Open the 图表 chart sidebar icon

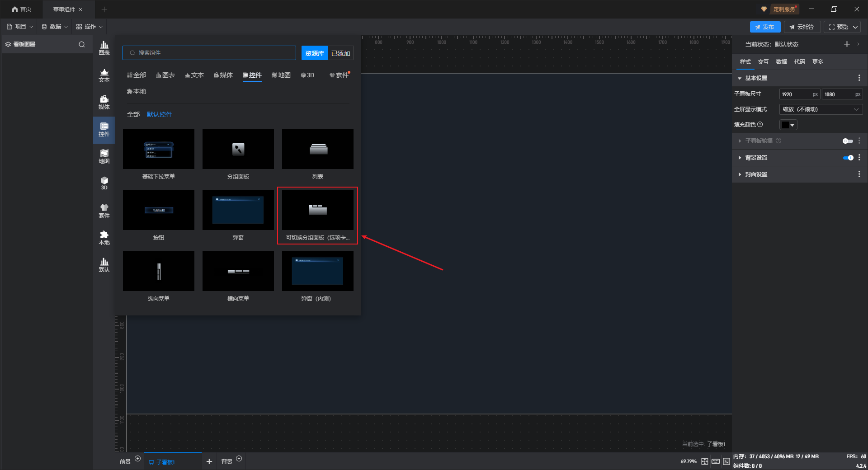coord(104,48)
